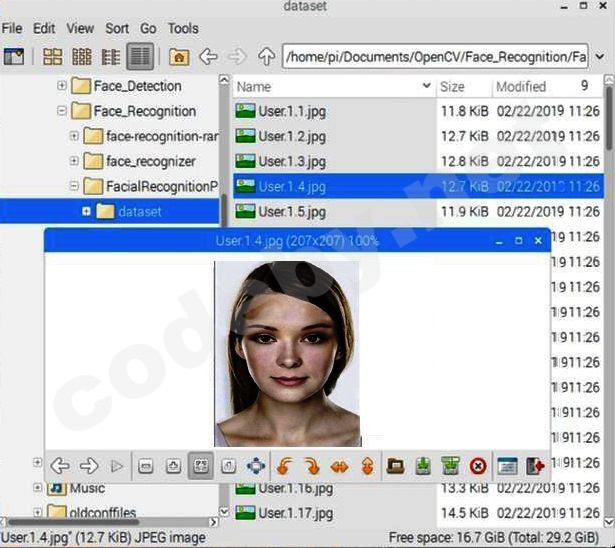The height and width of the screenshot is (548, 615).
Task: Click the horizontal scrollbar of folder tree
Action: (x=74, y=522)
